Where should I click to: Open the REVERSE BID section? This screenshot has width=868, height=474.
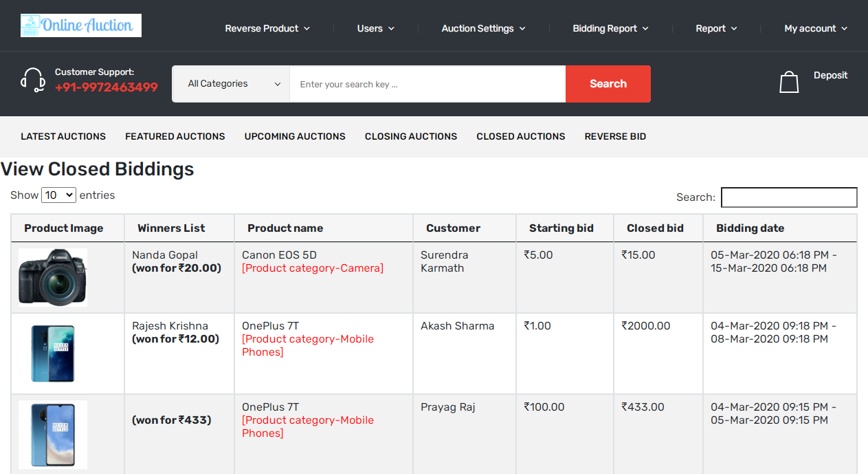point(615,136)
